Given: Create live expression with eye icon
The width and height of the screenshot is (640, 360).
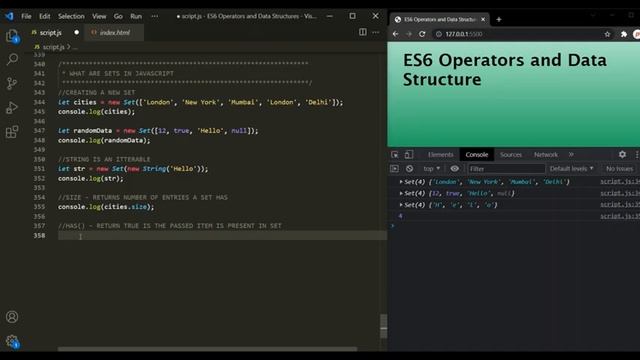Looking at the screenshot, I should 454,169.
